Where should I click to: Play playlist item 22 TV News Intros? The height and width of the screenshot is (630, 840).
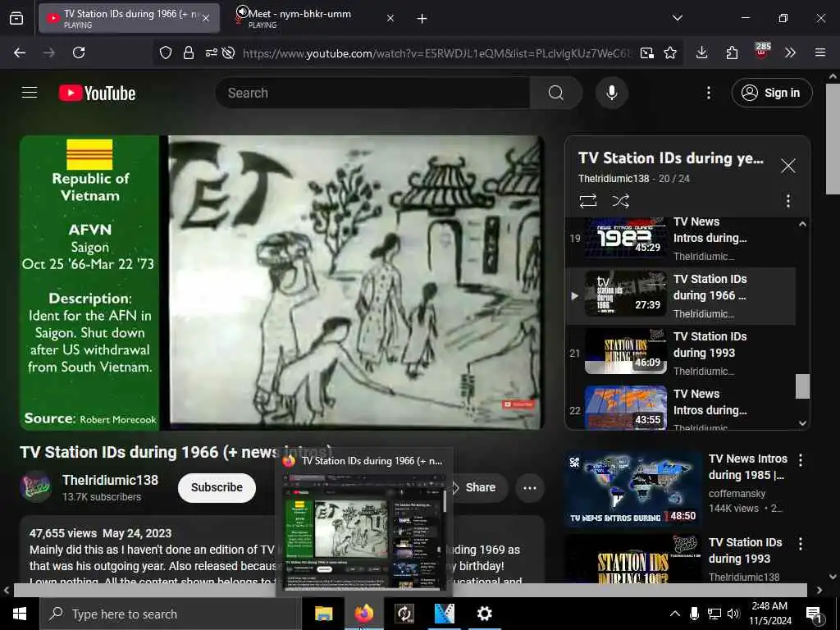click(680, 409)
